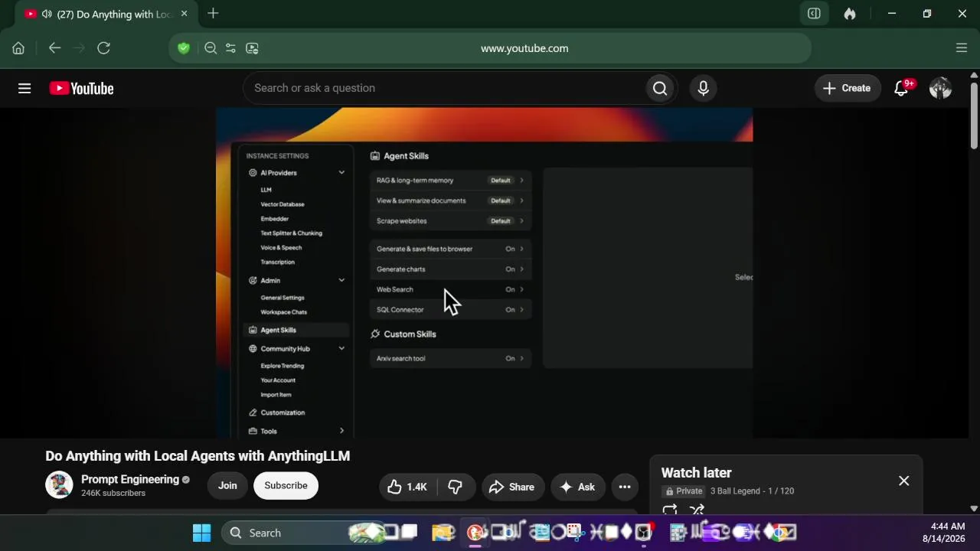Click the zoom out magnifier icon
Viewport: 980px width, 551px height.
[x=211, y=48]
